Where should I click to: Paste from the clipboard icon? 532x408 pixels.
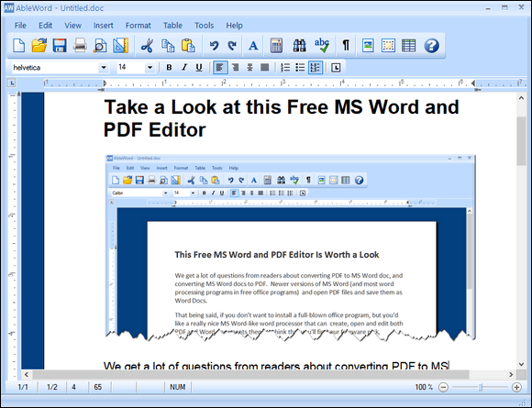click(x=188, y=46)
